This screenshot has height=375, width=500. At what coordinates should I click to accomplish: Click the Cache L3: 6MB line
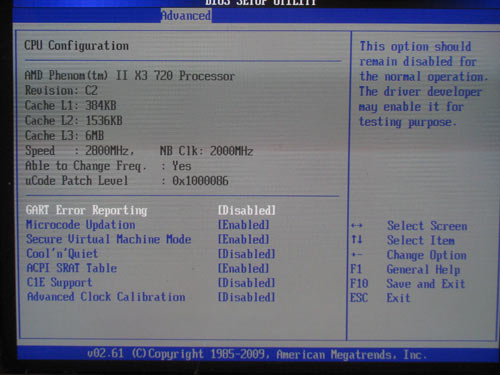[x=64, y=135]
